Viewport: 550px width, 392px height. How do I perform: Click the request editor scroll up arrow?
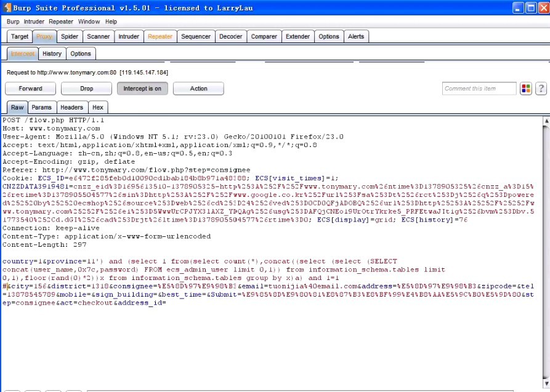546,121
